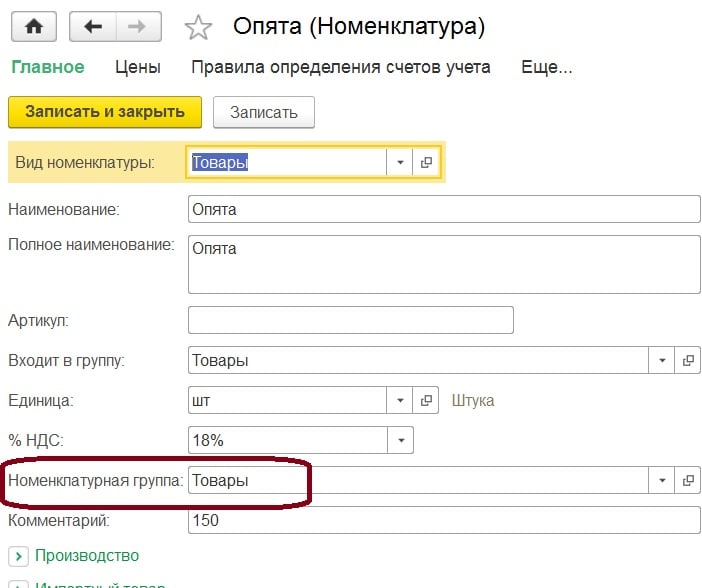Open the Вид номенклатуры item form icon
Screen dimensions: 702x588
pyautogui.click(x=426, y=162)
